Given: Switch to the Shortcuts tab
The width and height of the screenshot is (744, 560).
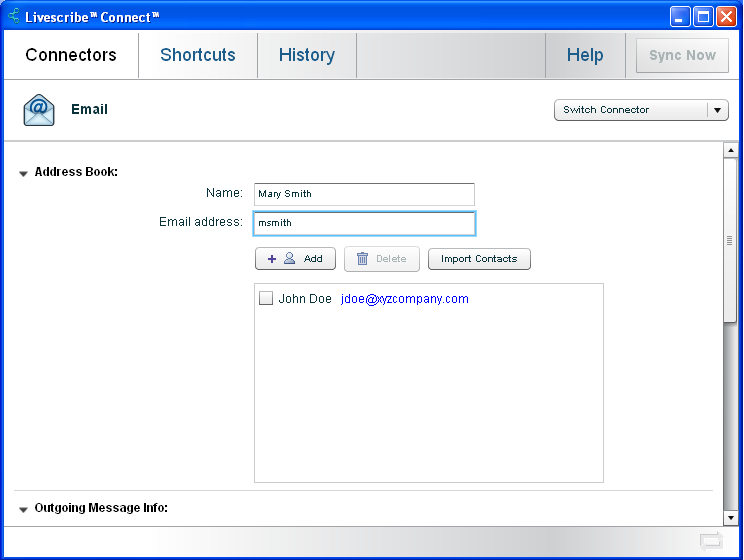Looking at the screenshot, I should [x=198, y=55].
